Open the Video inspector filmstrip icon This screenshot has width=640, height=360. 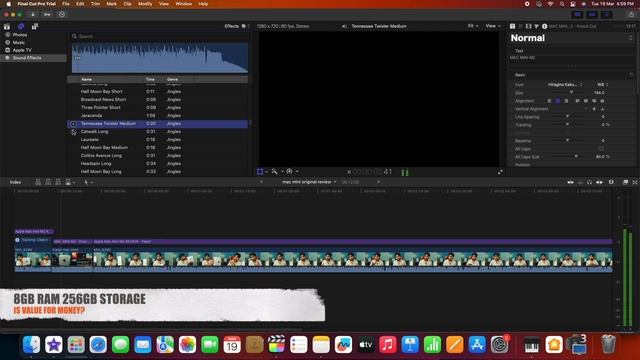pyautogui.click(x=529, y=26)
